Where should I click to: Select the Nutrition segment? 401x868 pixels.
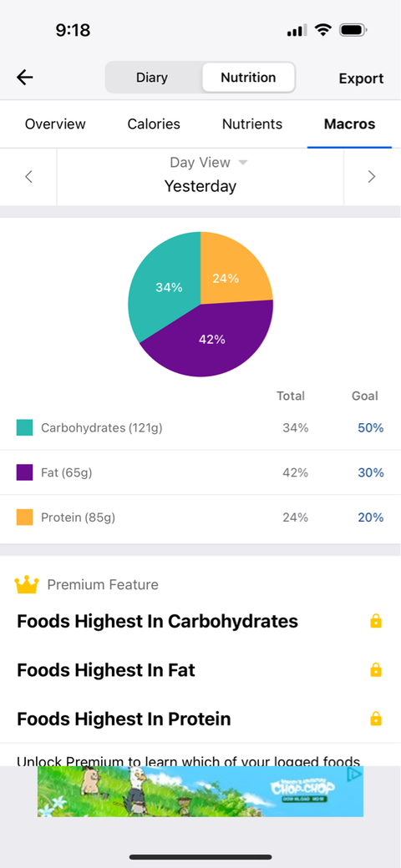pos(248,78)
